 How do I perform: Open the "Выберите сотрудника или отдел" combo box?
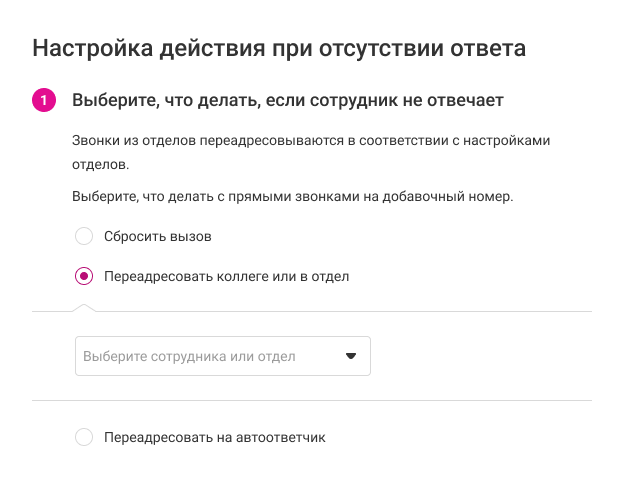222,356
